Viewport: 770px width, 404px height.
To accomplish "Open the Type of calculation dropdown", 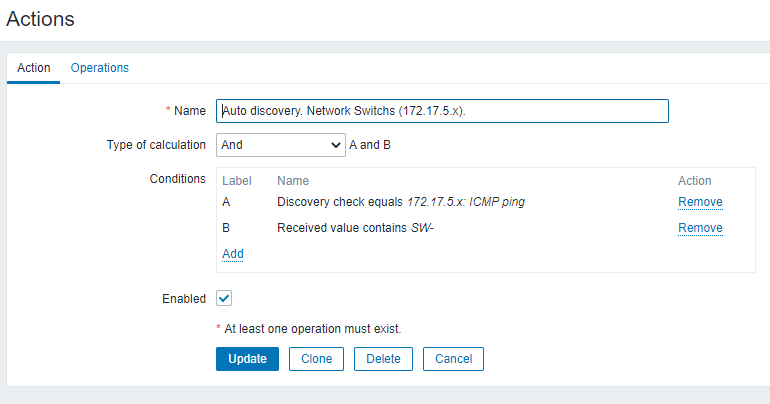I will click(x=281, y=145).
